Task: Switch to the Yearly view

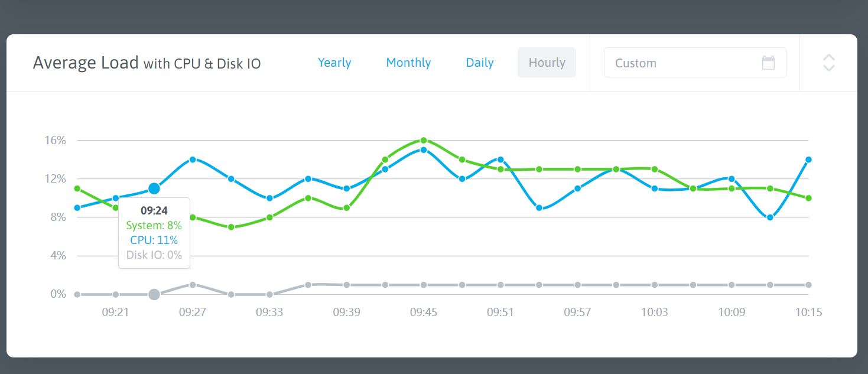Action: coord(334,63)
